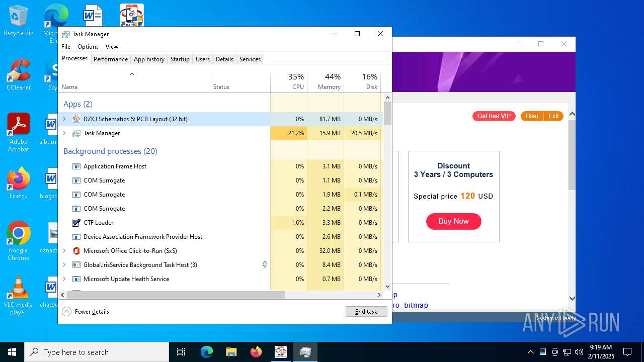The height and width of the screenshot is (362, 644).
Task: Launch Microsoft Edge from taskbar
Action: (207, 352)
